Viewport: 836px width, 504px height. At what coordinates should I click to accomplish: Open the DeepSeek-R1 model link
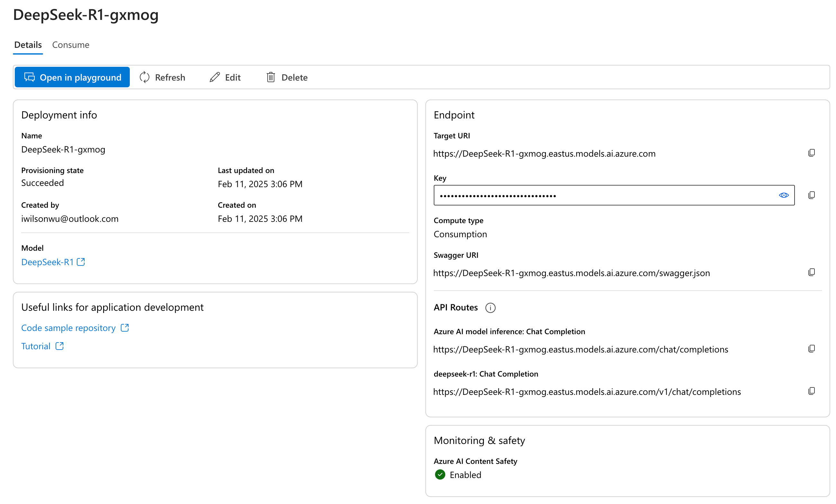pyautogui.click(x=53, y=262)
